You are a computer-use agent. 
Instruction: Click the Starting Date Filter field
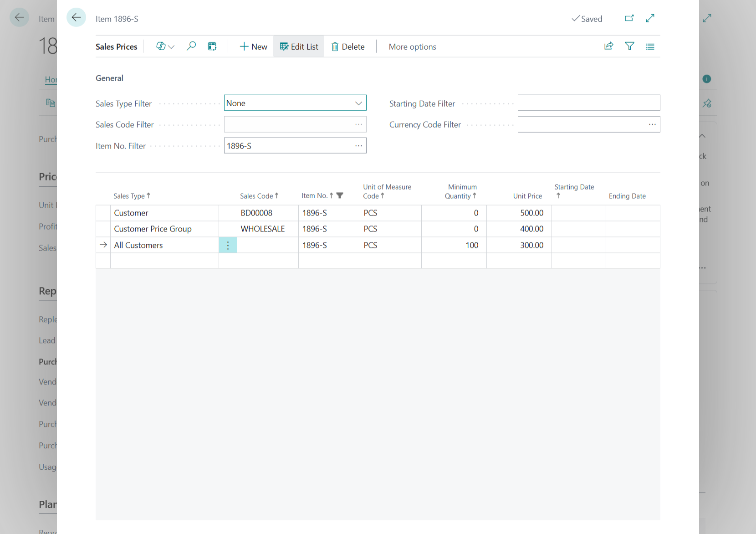tap(589, 103)
